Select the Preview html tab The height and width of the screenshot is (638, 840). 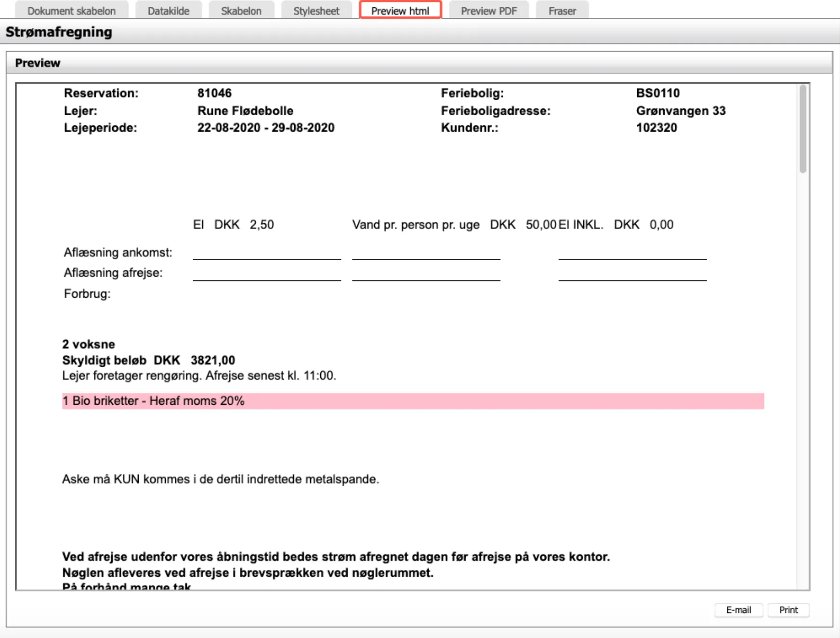(400, 11)
